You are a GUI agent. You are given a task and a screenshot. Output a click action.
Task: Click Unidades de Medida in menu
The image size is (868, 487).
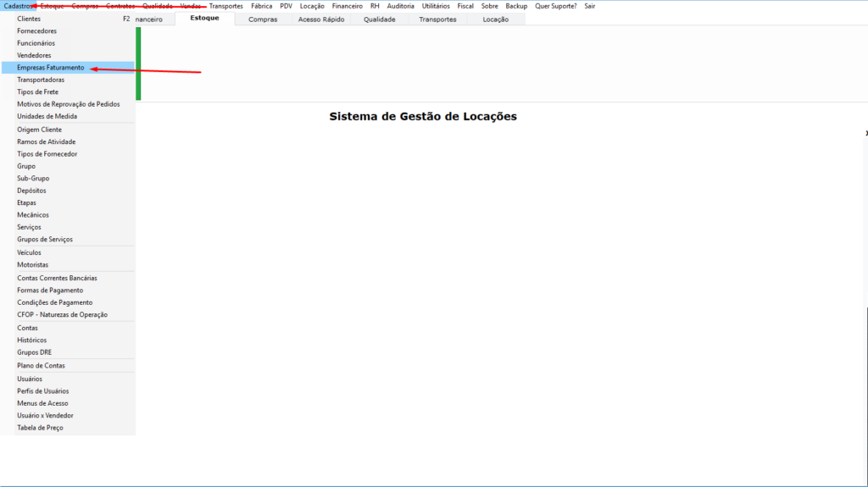pyautogui.click(x=47, y=116)
